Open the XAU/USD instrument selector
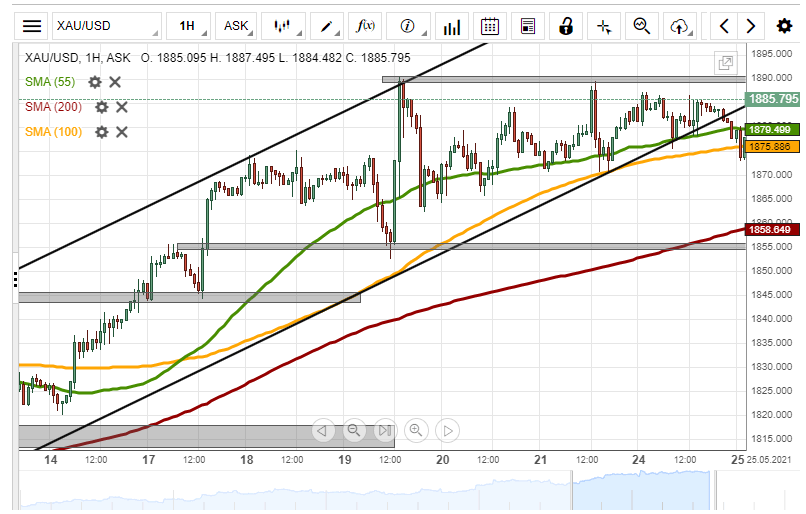This screenshot has height=514, width=806. click(105, 26)
